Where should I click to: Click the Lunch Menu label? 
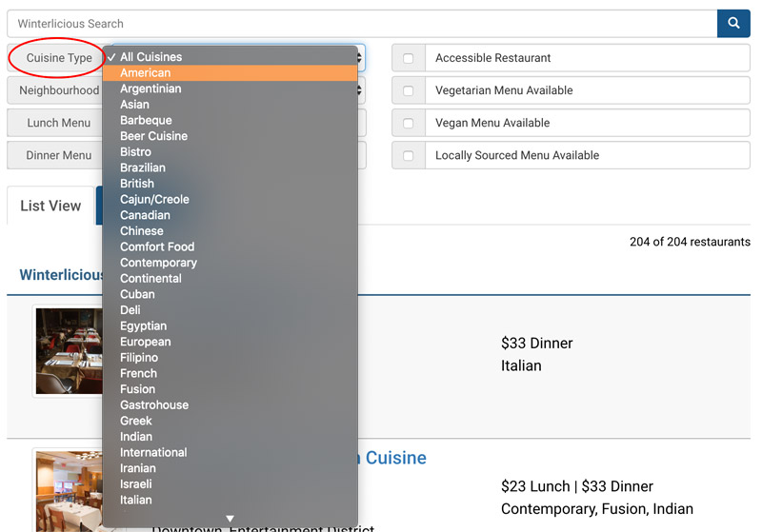click(x=59, y=123)
